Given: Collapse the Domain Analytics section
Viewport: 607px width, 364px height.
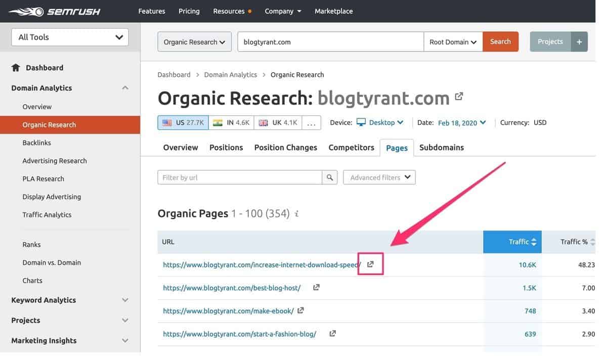Looking at the screenshot, I should coord(125,88).
